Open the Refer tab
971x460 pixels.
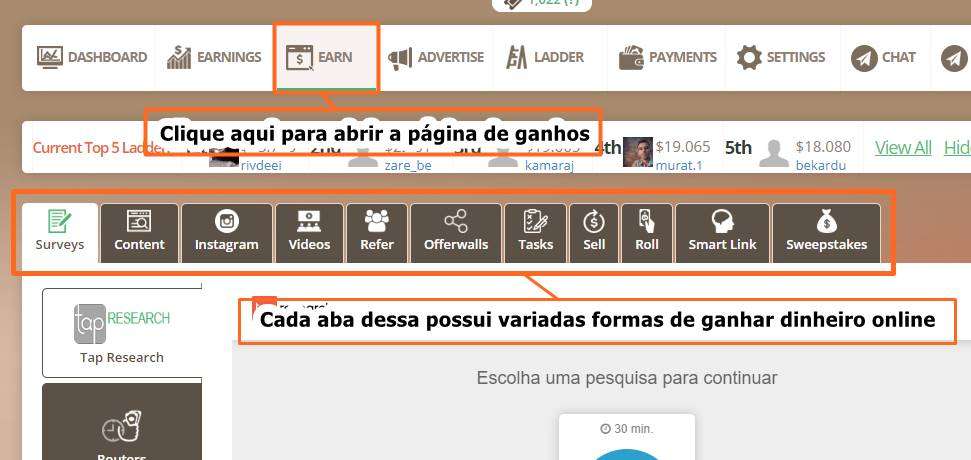pos(377,232)
